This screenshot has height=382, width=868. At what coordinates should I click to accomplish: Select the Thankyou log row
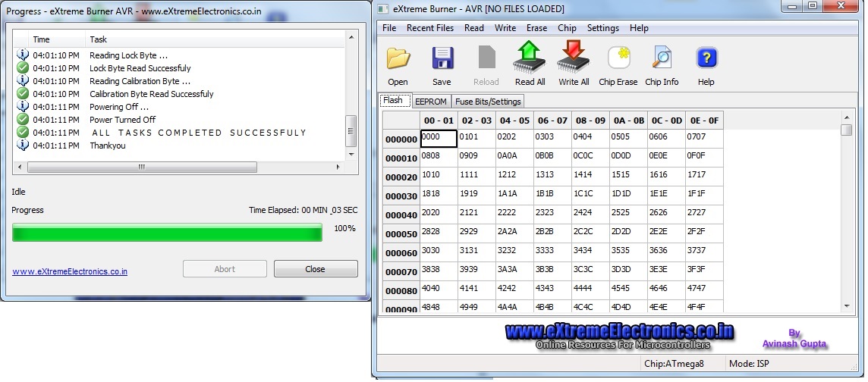180,146
